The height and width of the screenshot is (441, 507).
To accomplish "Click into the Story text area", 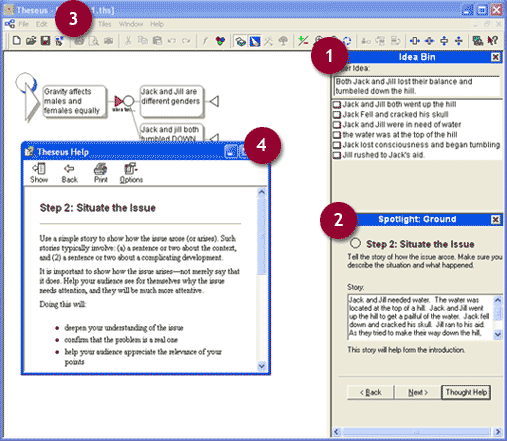I will [421, 317].
